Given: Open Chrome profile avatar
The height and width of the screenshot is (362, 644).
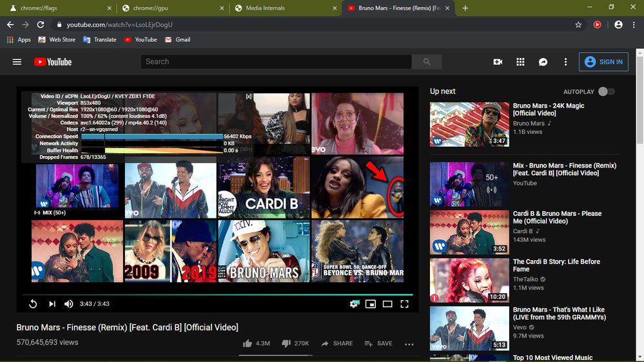Looking at the screenshot, I should 618,24.
